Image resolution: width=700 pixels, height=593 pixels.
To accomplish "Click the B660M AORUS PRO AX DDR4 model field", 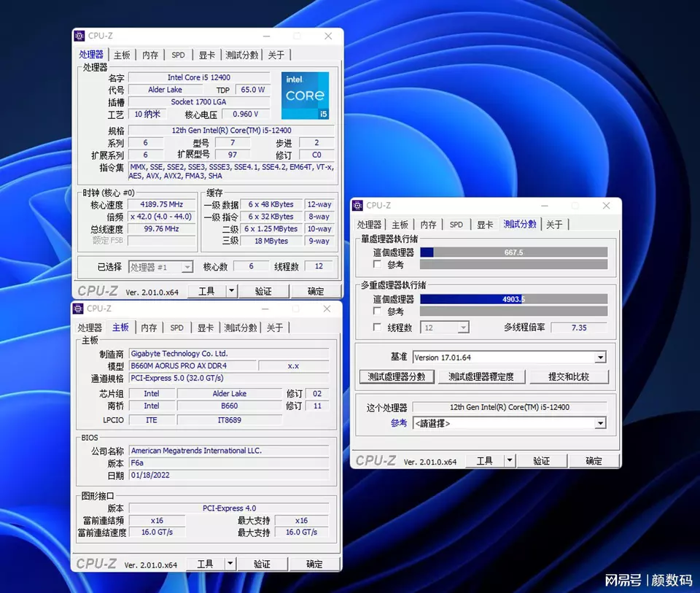I will point(192,365).
